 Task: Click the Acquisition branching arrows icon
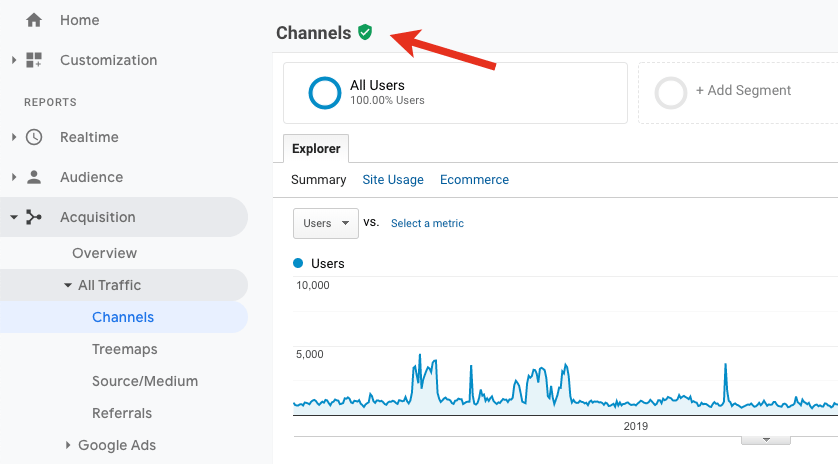[x=34, y=217]
